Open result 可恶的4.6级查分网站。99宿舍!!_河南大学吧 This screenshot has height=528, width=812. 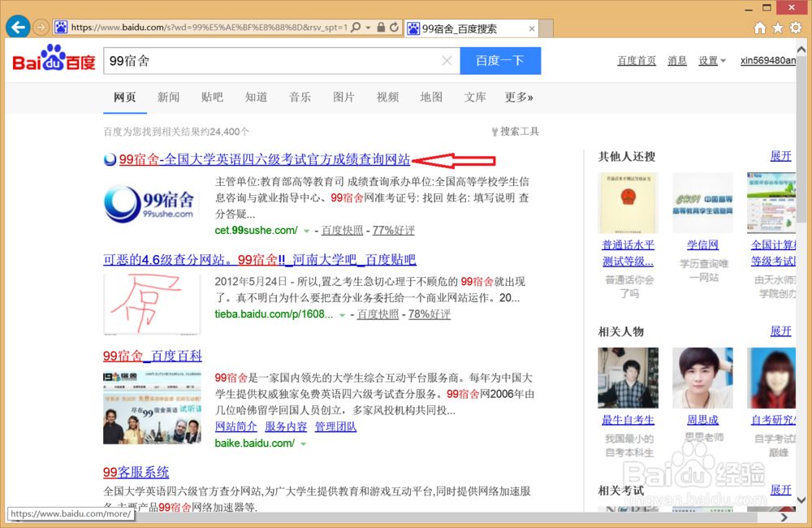[260, 260]
